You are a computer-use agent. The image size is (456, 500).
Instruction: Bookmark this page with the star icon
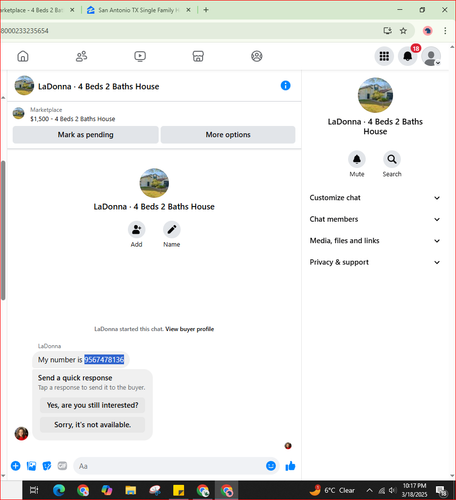[x=403, y=31]
